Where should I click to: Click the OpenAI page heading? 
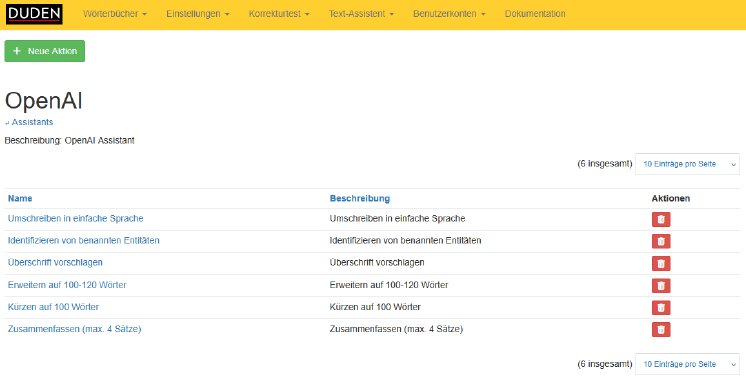point(43,101)
